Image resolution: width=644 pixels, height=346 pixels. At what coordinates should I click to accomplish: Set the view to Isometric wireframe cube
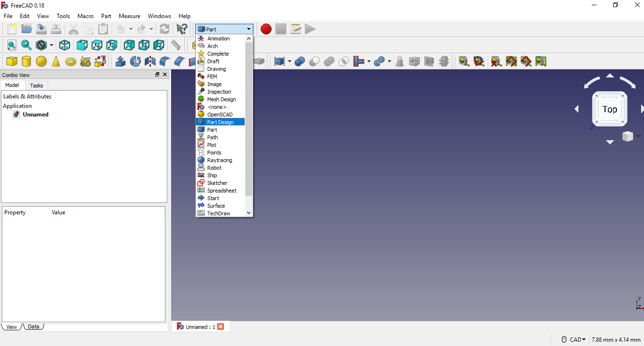[x=65, y=45]
